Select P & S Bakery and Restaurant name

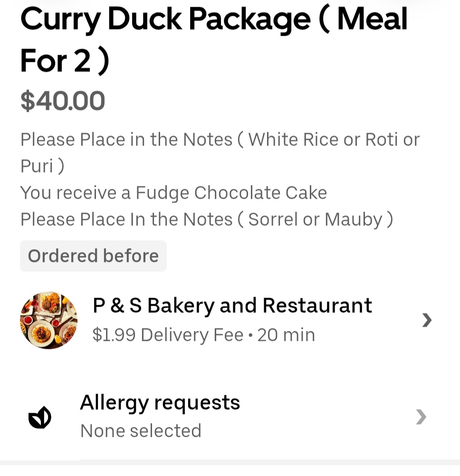232,306
